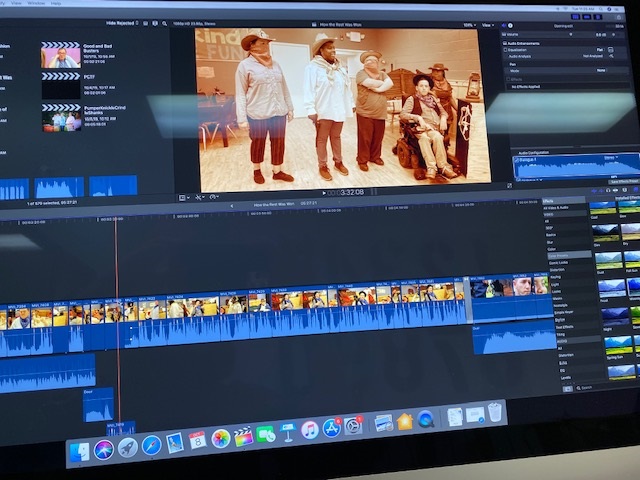The image size is (640, 480).
Task: Go back in timeline history with the arrow
Action: coord(232,206)
